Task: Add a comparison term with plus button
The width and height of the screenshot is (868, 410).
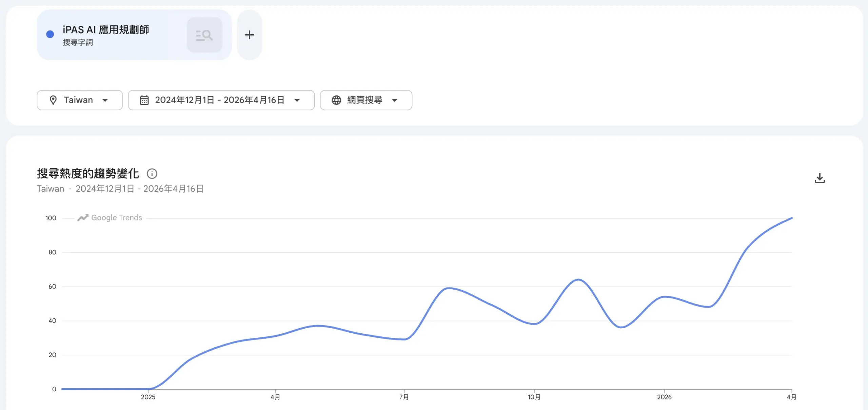Action: click(x=250, y=35)
